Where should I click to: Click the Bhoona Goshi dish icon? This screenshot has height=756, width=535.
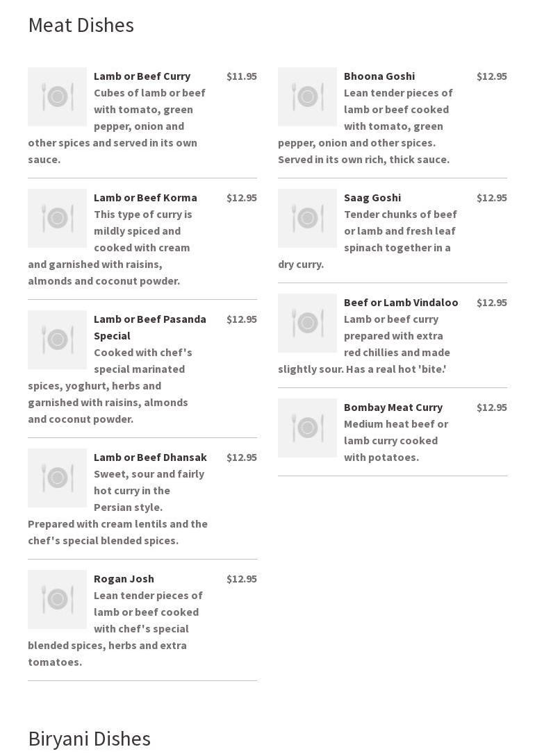pos(307,96)
